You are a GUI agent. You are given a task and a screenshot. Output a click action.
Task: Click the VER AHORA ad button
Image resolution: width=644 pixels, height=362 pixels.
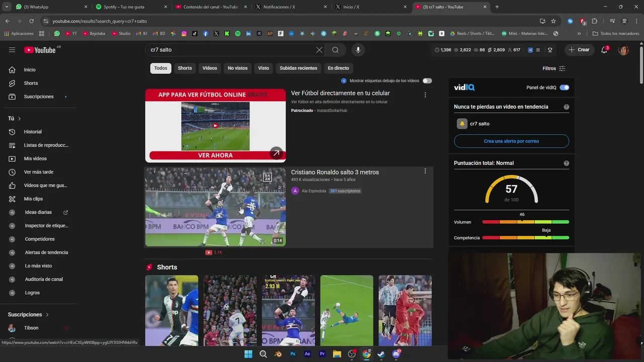215,155
